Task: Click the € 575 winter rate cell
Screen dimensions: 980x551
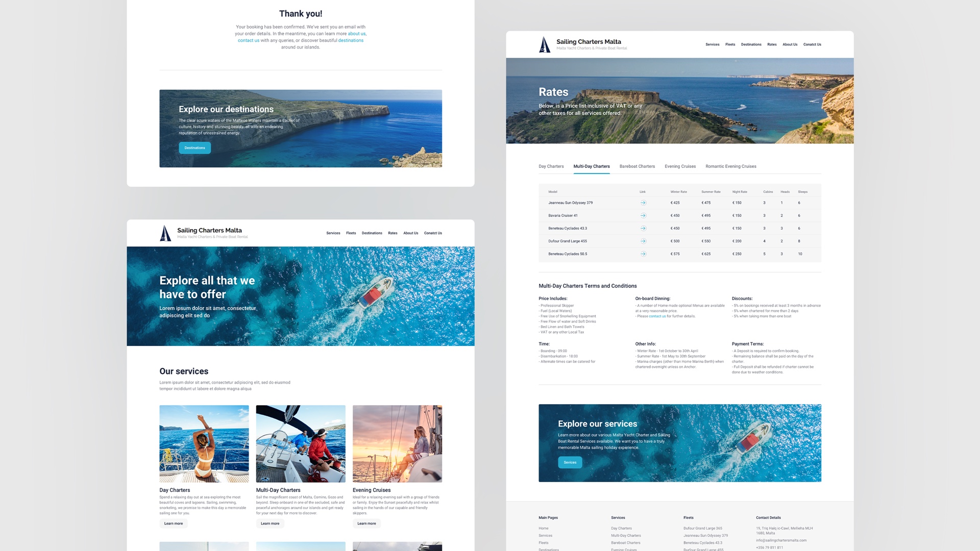Action: [675, 254]
